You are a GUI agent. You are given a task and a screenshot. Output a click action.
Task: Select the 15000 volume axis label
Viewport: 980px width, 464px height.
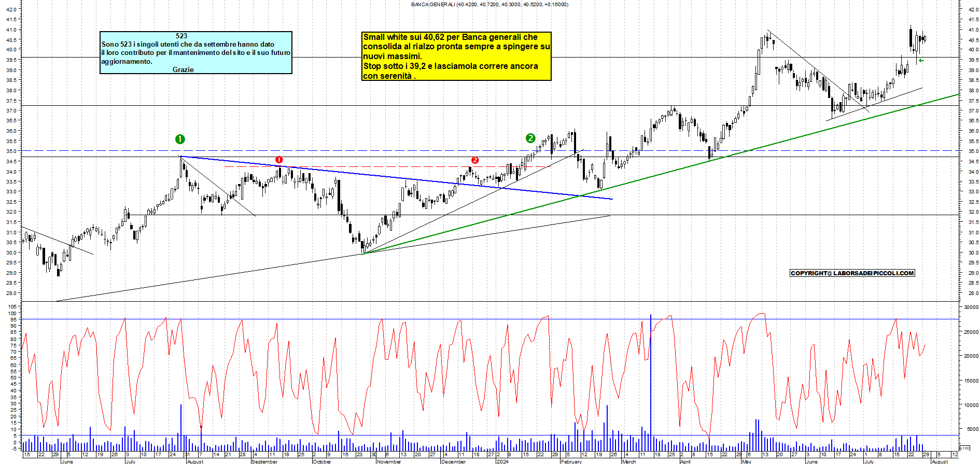971,381
